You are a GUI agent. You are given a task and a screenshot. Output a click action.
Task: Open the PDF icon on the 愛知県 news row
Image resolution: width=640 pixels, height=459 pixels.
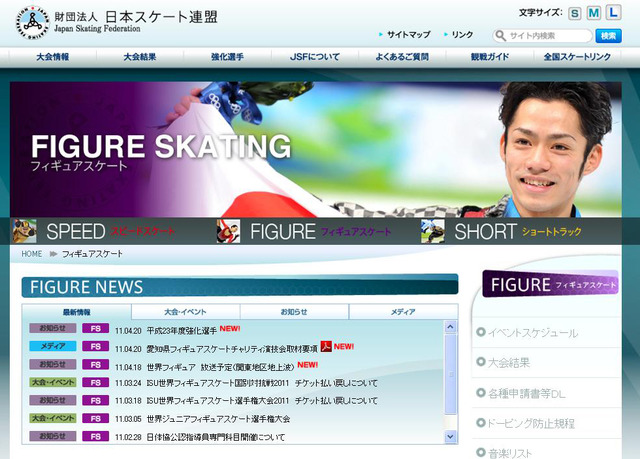coord(326,346)
